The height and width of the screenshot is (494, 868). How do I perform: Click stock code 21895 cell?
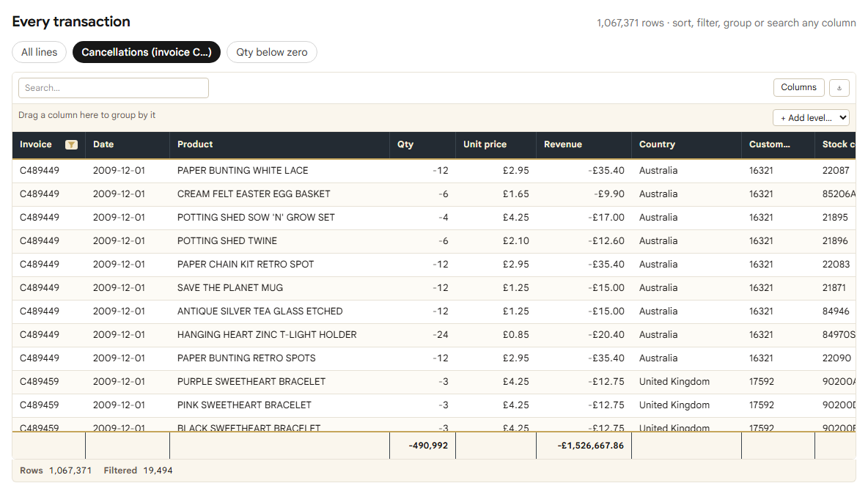pos(835,218)
